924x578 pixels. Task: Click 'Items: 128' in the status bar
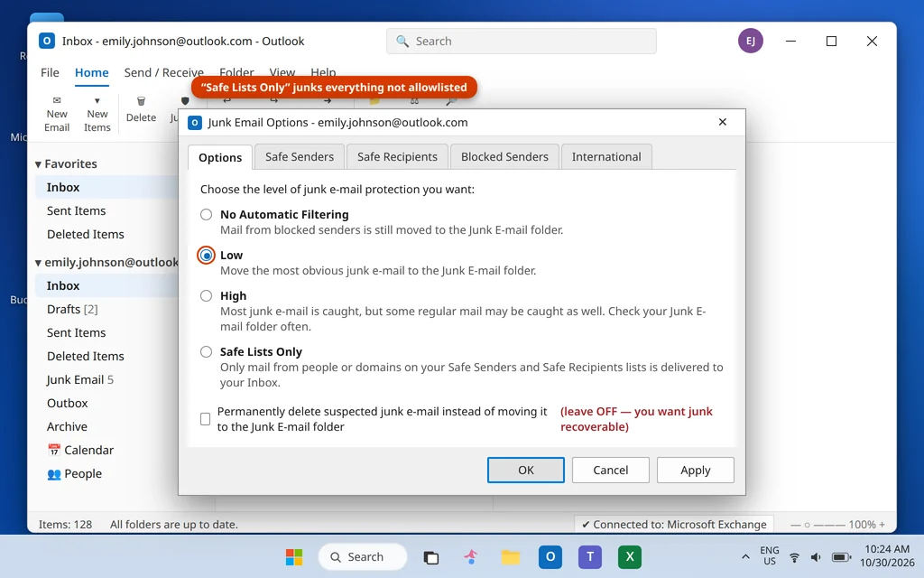pyautogui.click(x=65, y=525)
